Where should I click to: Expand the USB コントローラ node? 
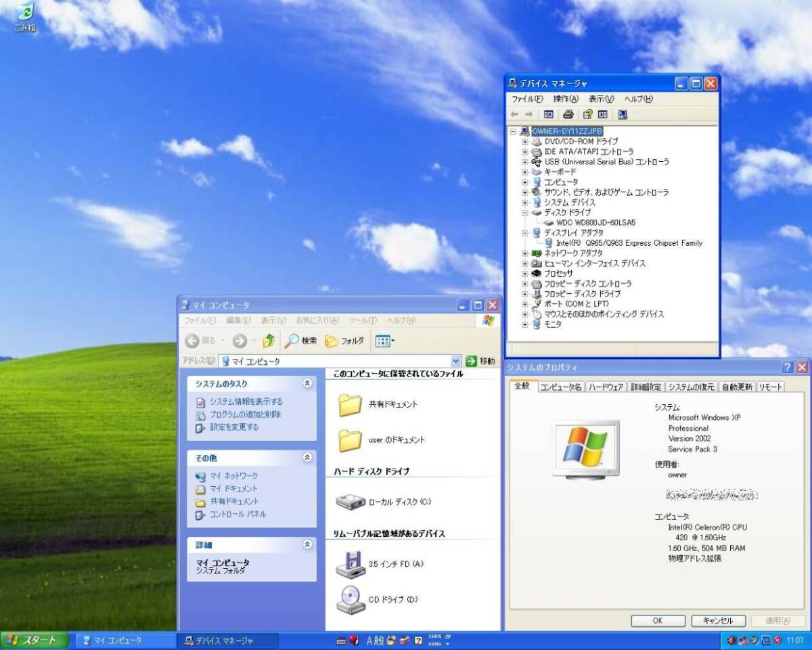(525, 162)
